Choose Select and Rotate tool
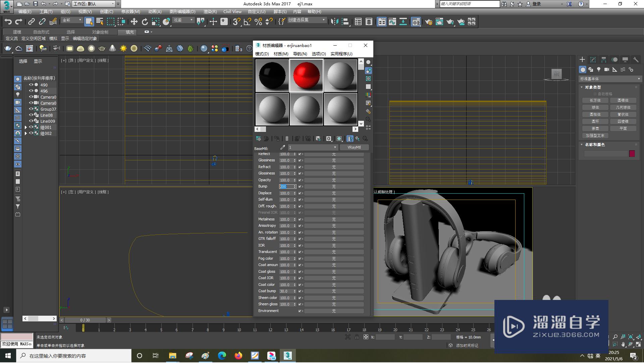 (x=145, y=22)
